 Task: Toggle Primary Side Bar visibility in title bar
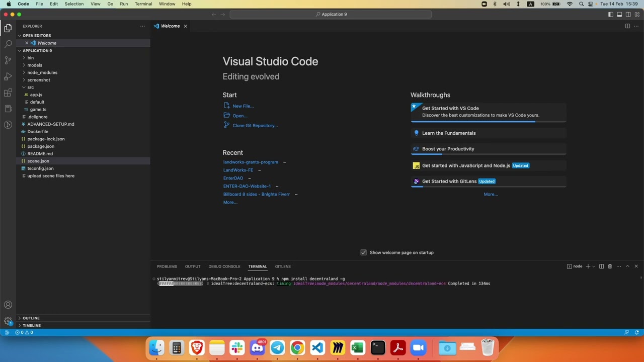point(611,15)
